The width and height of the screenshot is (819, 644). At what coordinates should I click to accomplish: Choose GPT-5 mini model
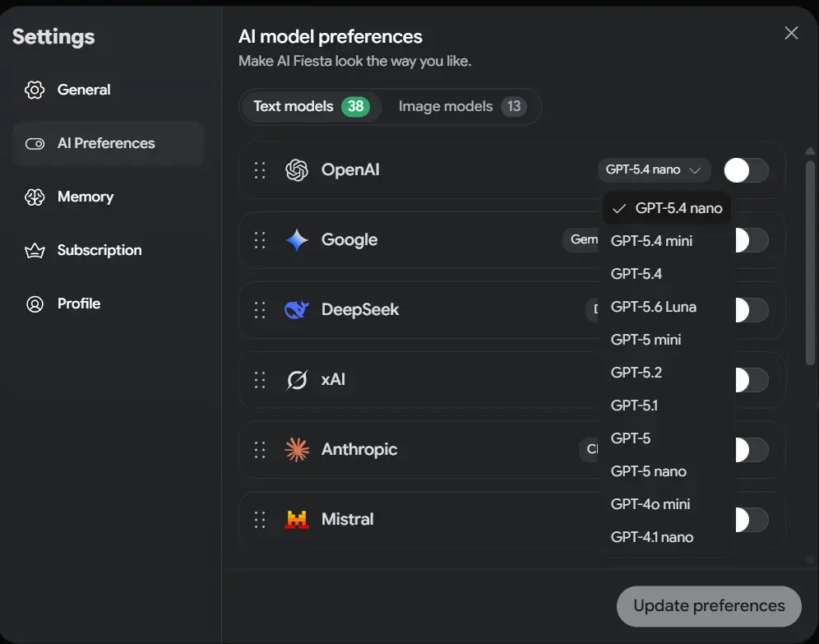[x=667, y=340]
